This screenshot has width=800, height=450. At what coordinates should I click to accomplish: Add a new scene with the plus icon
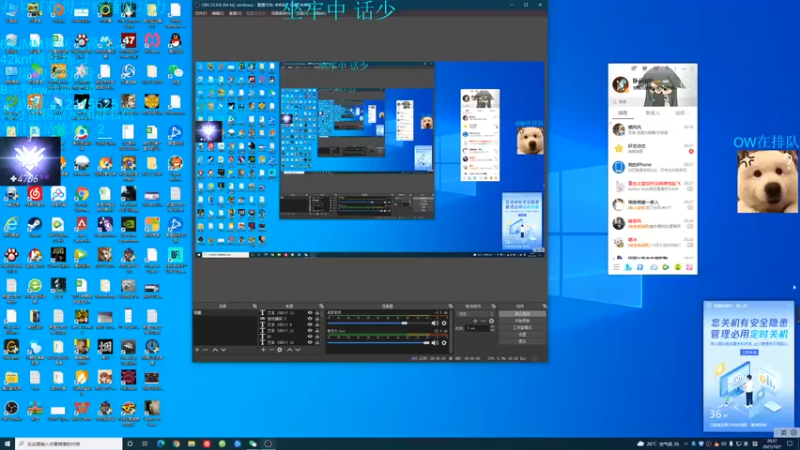197,349
